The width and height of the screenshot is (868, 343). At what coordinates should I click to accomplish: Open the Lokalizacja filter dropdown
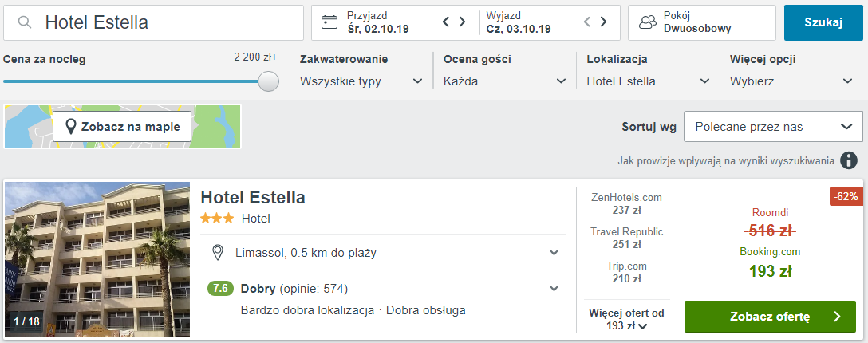[649, 81]
